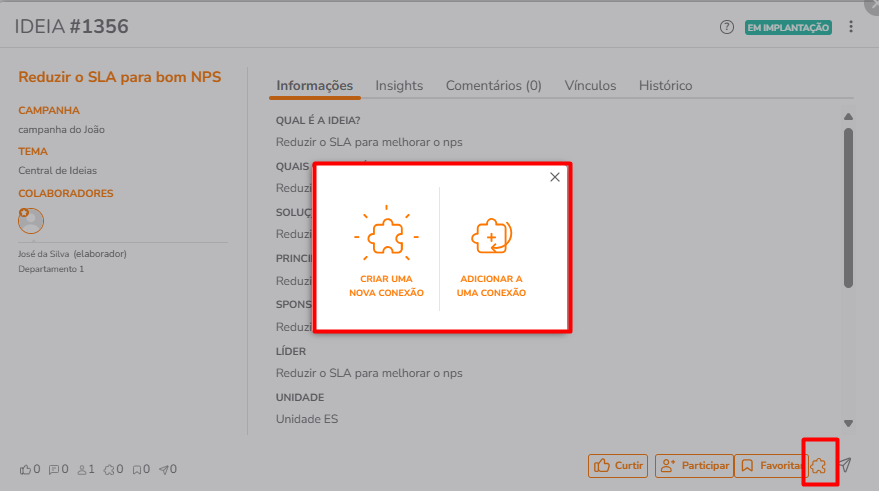
Task: Click the shares counter plane icon
Action: (x=164, y=470)
